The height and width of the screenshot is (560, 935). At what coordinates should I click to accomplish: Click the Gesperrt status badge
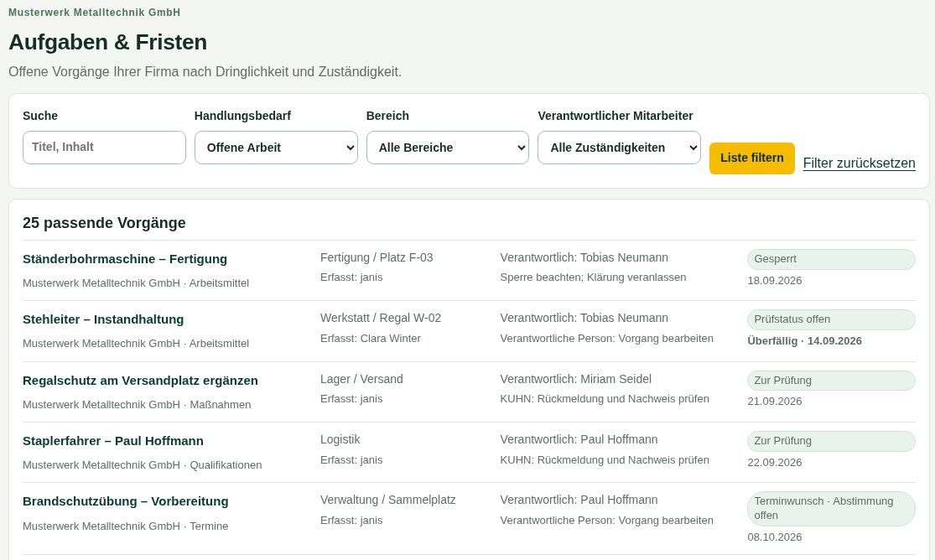tap(831, 259)
